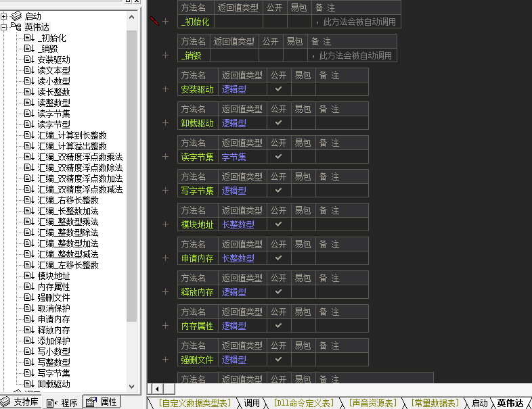Click the red pencil marker beside _初始化
The width and height of the screenshot is (532, 409).
click(154, 21)
